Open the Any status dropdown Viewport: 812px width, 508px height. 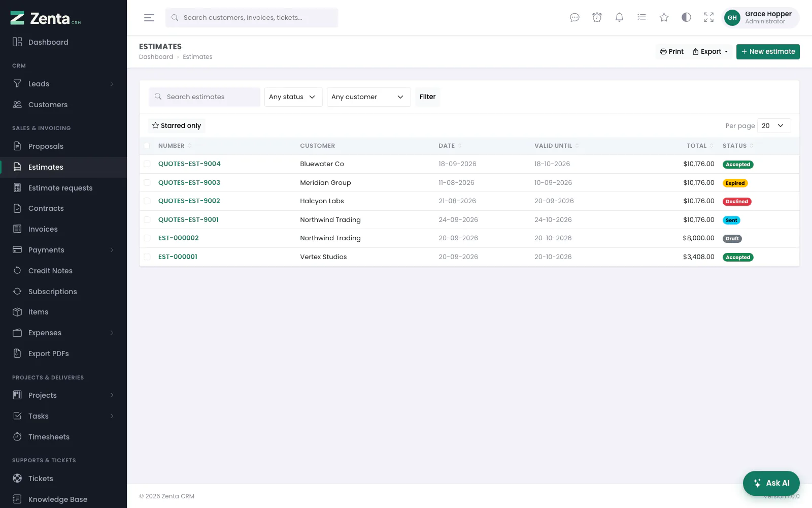click(293, 97)
